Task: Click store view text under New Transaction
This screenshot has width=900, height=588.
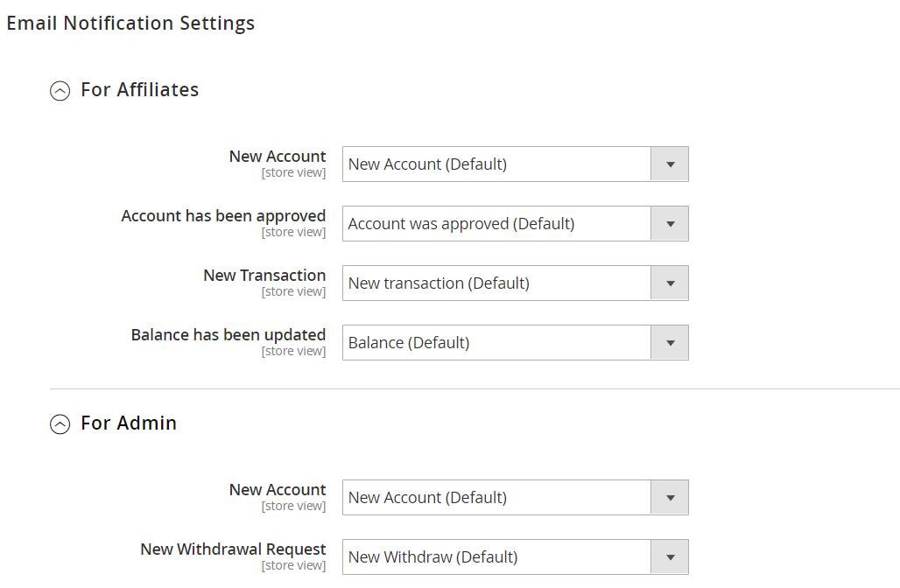Action: pos(294,291)
